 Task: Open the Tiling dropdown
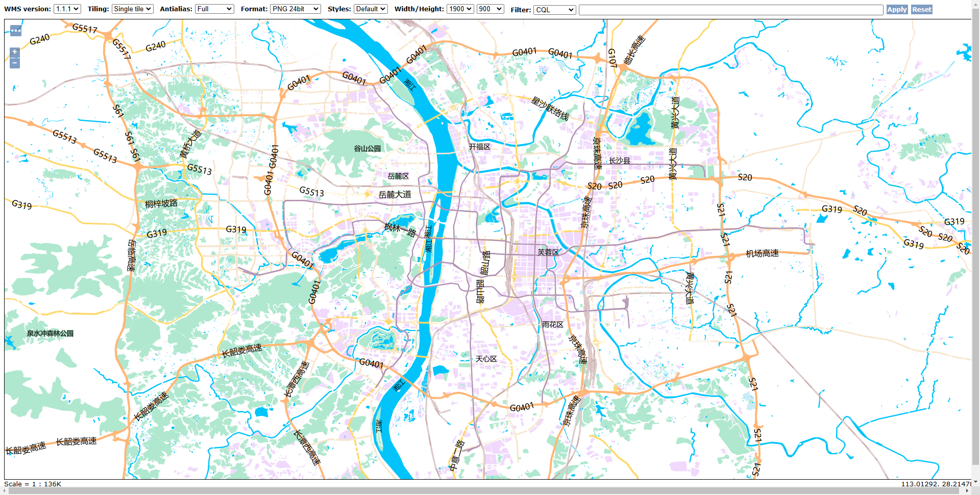tap(132, 9)
